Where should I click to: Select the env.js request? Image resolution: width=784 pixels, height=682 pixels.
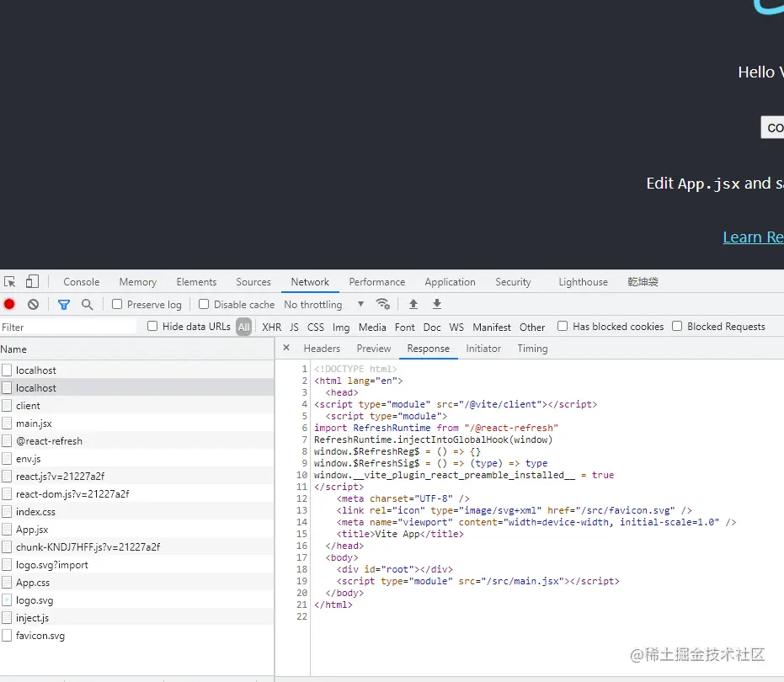[x=137, y=459]
